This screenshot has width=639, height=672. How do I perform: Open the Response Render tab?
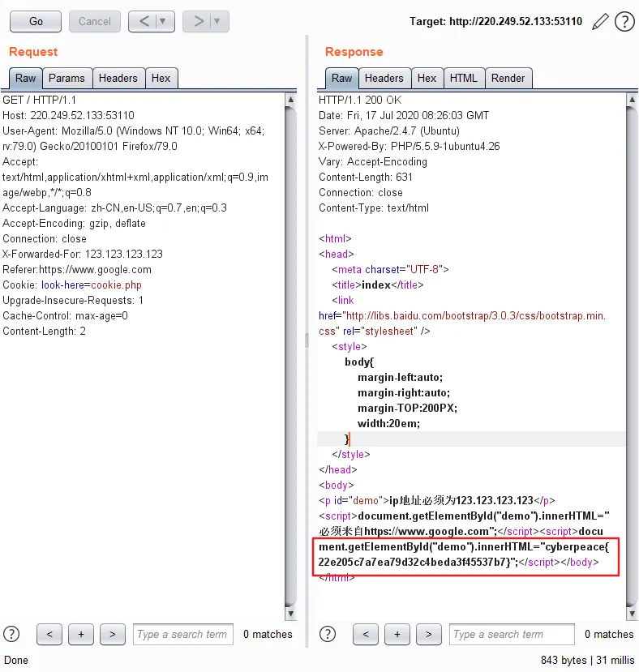[x=508, y=79]
